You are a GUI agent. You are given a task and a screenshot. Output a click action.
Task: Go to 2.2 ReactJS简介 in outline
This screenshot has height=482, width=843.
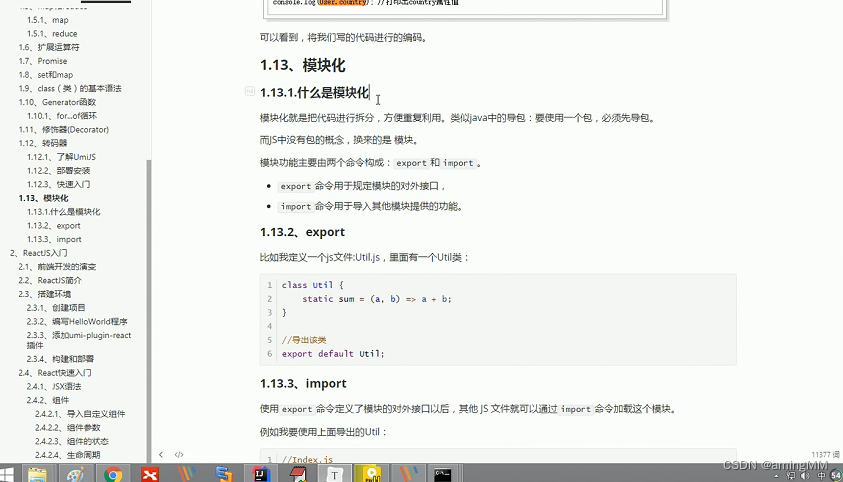[x=50, y=280]
